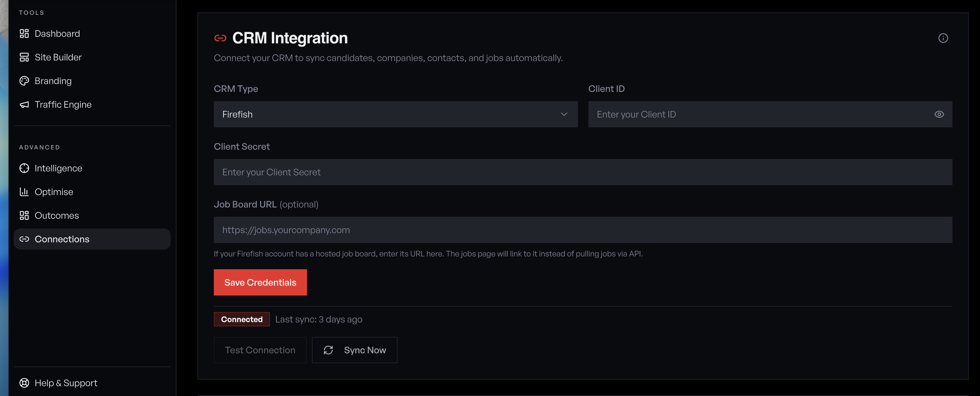Click the Connected status badge
980x396 pixels.
pyautogui.click(x=241, y=319)
